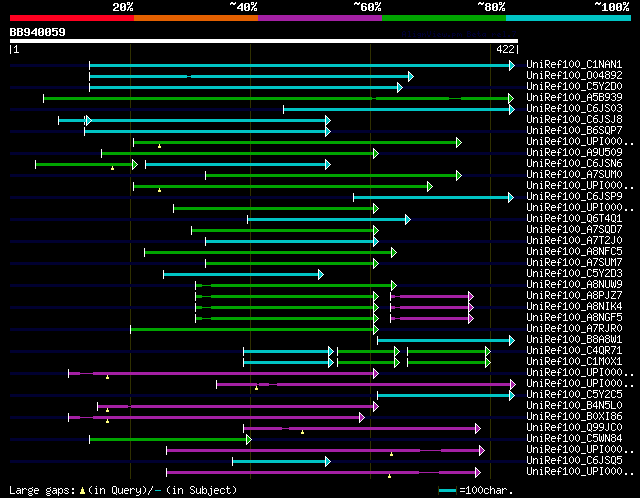Select the UniRef100_A8NIK4 label
This screenshot has width=640, height=498.
[574, 307]
